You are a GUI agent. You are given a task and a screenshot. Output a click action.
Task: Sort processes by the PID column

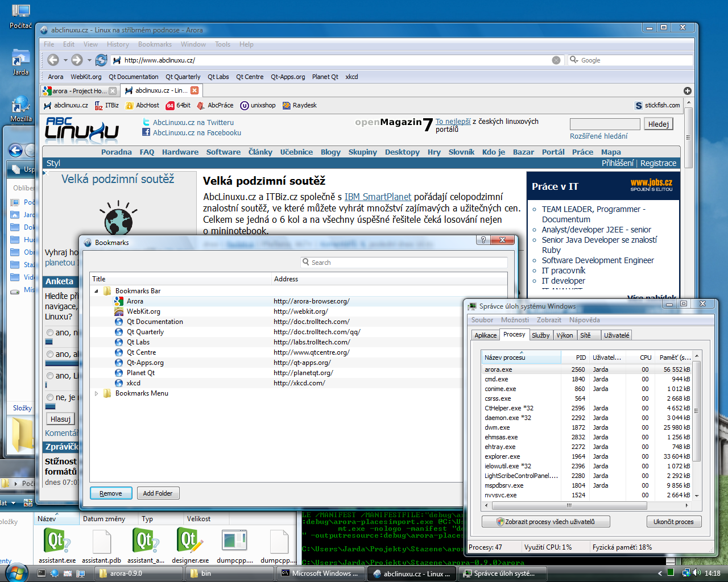pyautogui.click(x=574, y=357)
